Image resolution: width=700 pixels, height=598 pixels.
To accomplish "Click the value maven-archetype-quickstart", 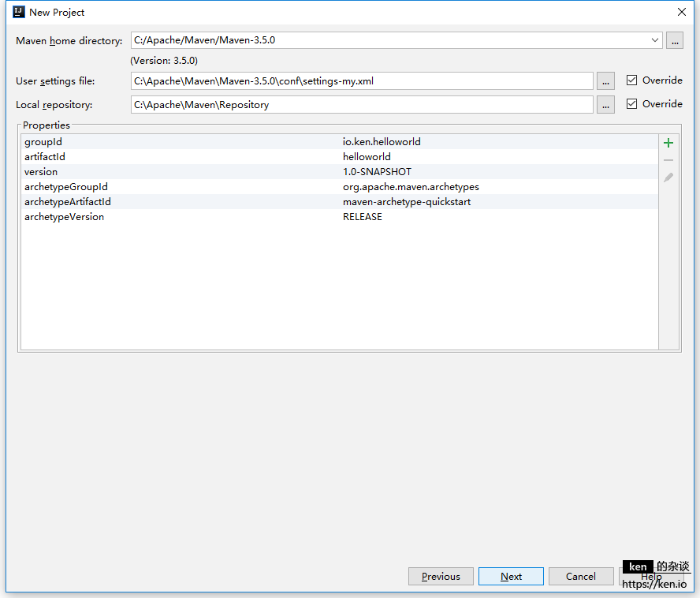I will point(407,202).
